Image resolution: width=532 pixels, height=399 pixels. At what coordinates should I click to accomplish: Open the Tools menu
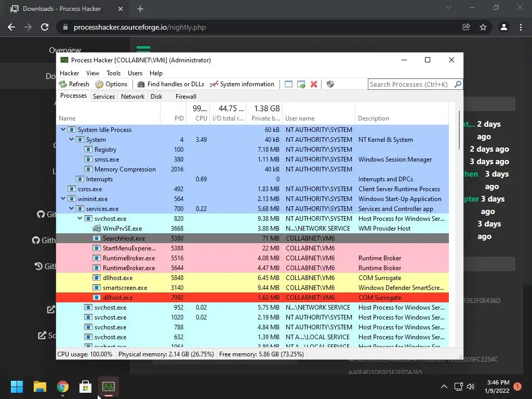[113, 73]
